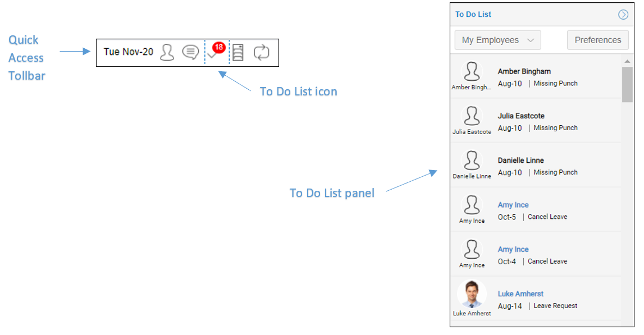The width and height of the screenshot is (644, 335).
Task: Click the scrollbar up arrow
Action: click(627, 61)
